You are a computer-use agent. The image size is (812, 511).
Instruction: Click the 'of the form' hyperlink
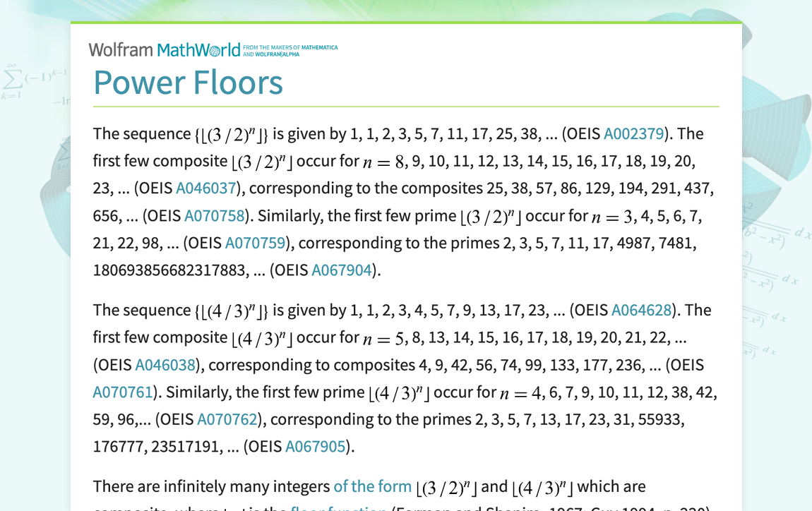coord(372,486)
